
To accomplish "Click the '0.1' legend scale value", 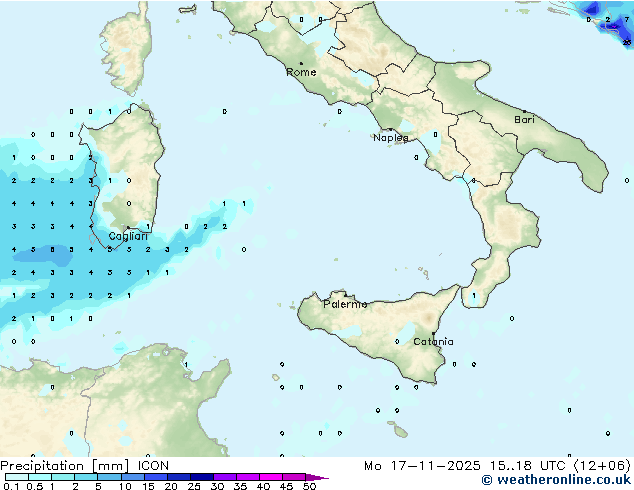I will [11, 486].
